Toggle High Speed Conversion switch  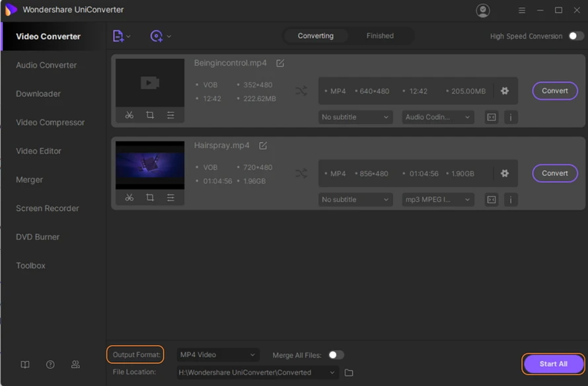click(x=575, y=36)
